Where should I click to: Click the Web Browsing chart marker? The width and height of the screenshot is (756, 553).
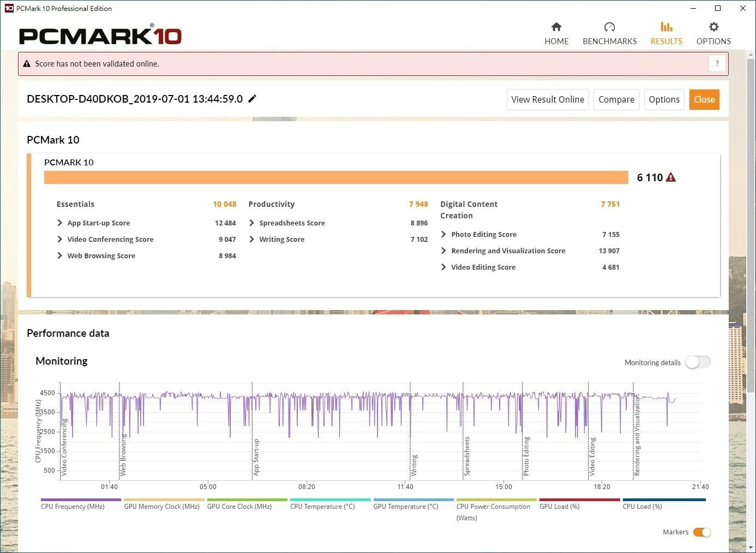123,454
